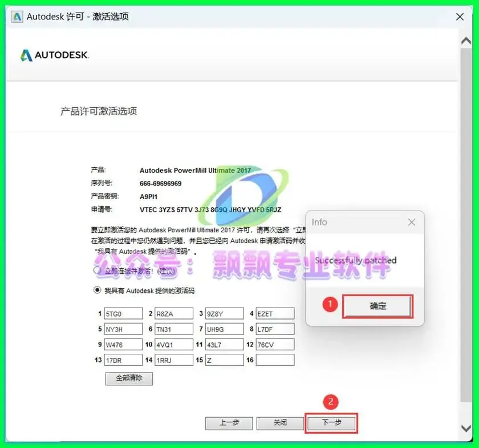
Task: Click activation code field 4 containing EZET
Action: click(x=275, y=313)
